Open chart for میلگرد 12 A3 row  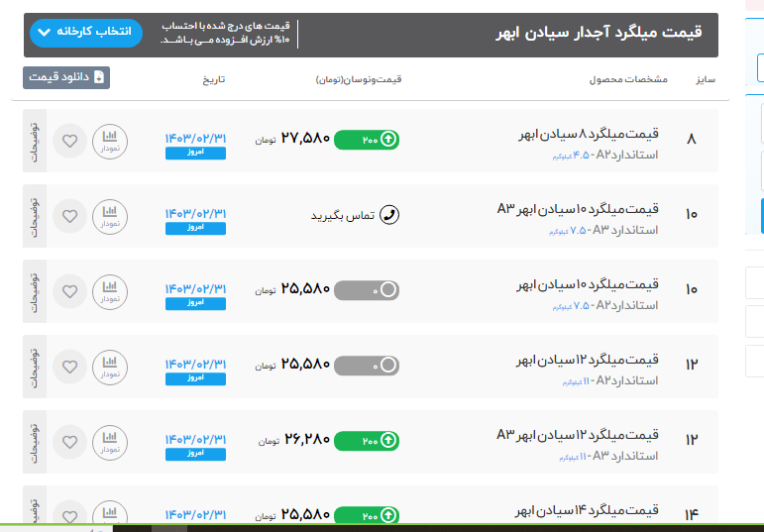click(110, 441)
